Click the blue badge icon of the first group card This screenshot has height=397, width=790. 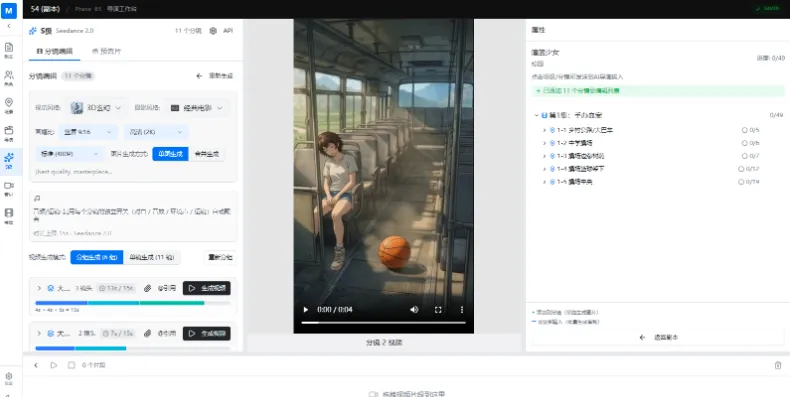tap(50, 288)
